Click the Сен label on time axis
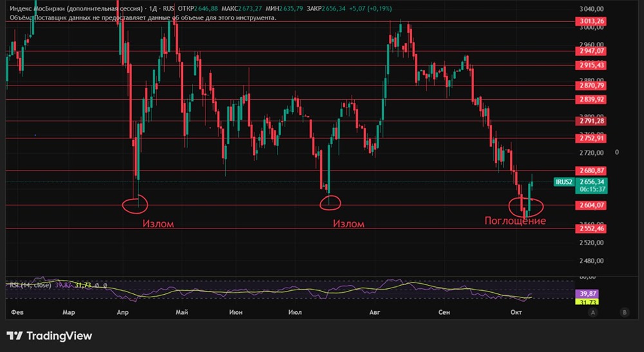 (444, 312)
